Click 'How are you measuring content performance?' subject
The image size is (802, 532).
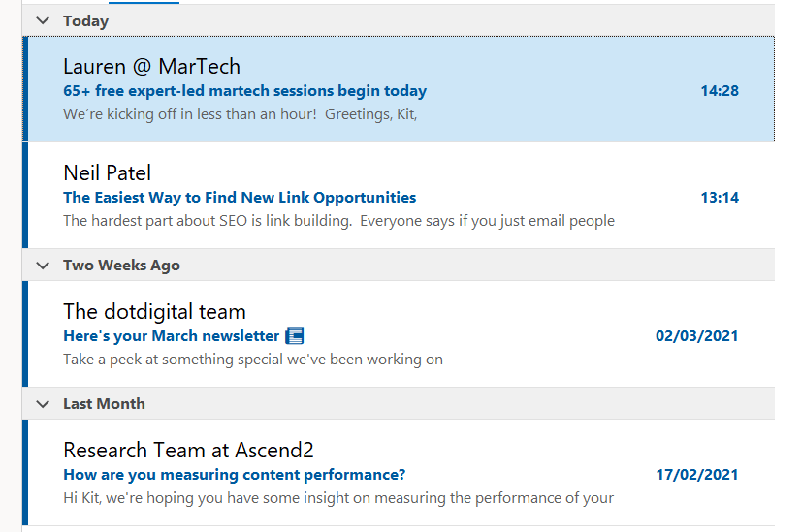pyautogui.click(x=234, y=475)
